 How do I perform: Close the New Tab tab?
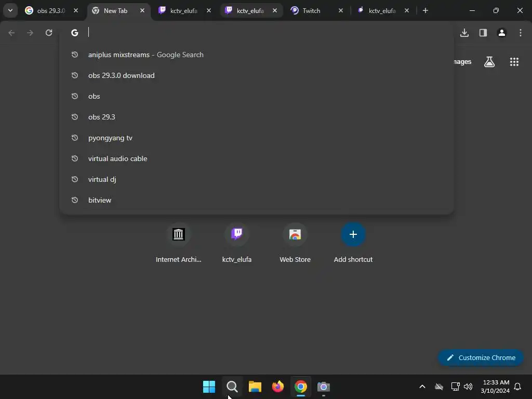tap(142, 10)
